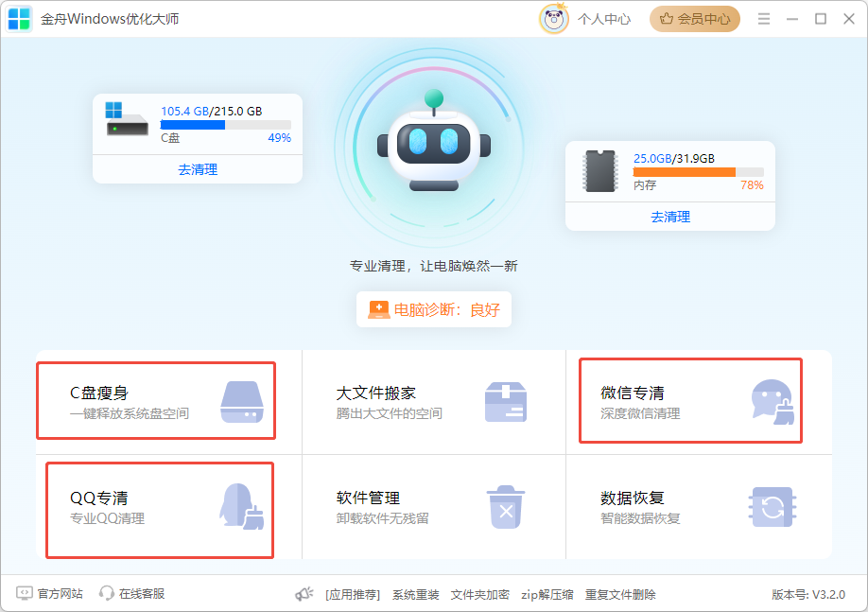The width and height of the screenshot is (868, 612).
Task: Click the robot mascot in the center
Action: click(434, 141)
